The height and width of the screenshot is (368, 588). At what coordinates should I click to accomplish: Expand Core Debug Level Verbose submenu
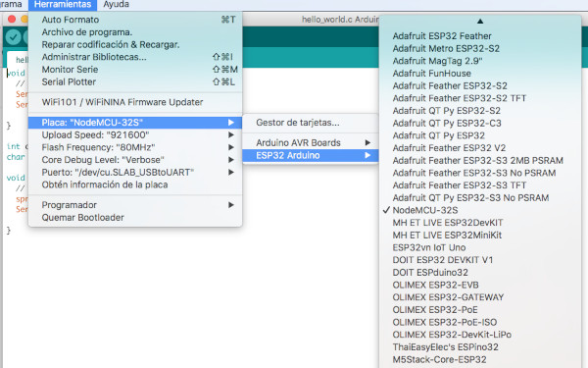click(135, 160)
